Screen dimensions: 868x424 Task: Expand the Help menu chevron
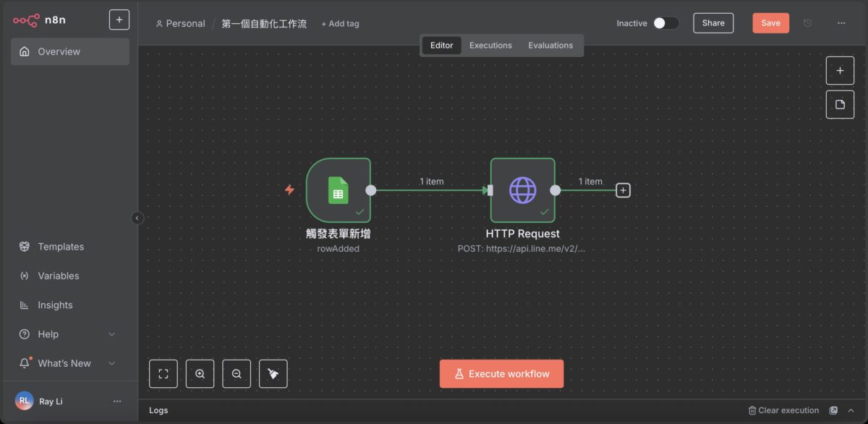tap(111, 334)
